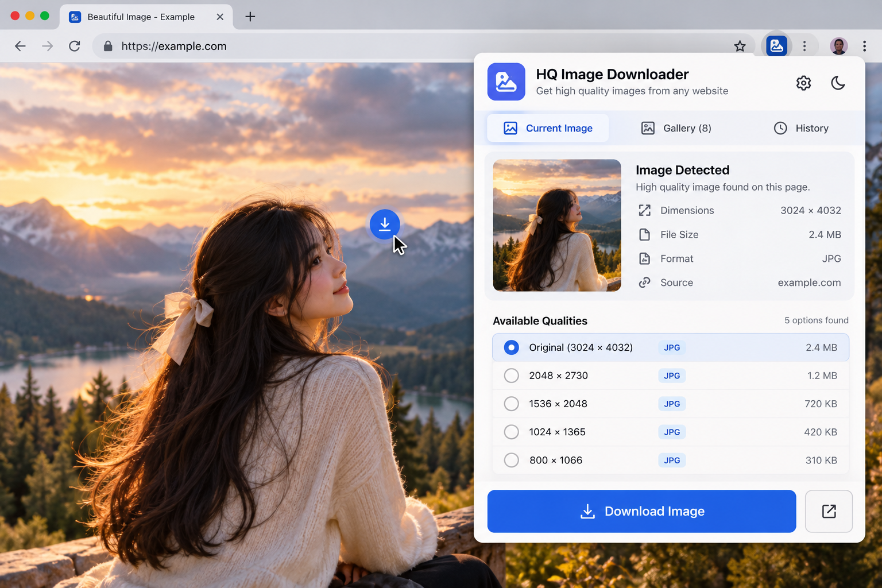This screenshot has height=588, width=882.
Task: Open downloader settings gear icon
Action: pyautogui.click(x=803, y=83)
